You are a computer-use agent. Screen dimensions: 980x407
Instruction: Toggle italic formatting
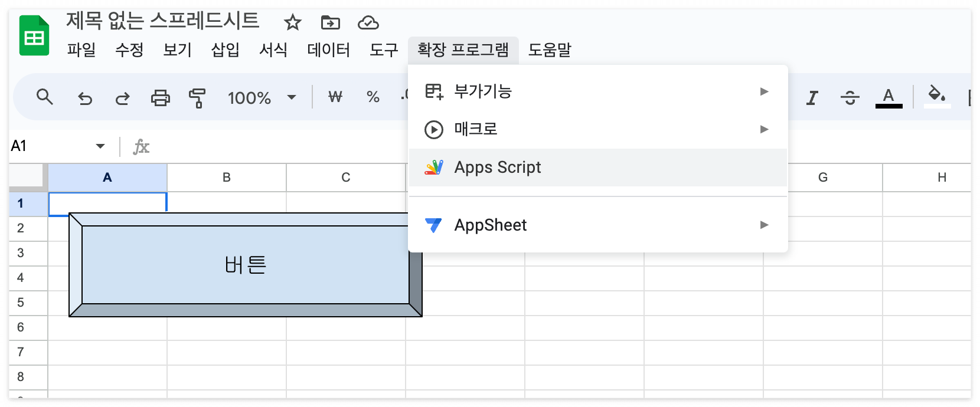coord(812,97)
